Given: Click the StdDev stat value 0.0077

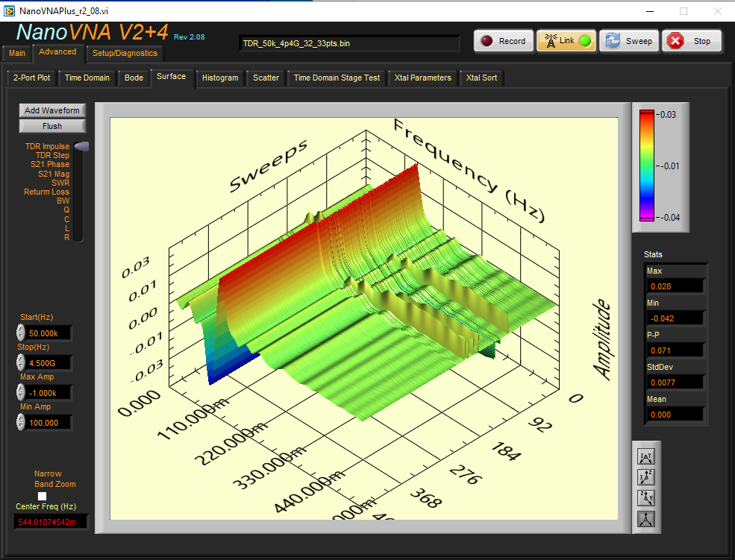Looking at the screenshot, I should click(x=675, y=383).
